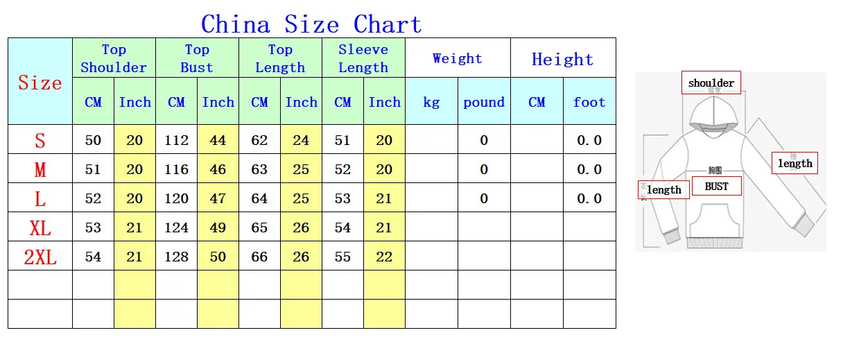Click the Sleeve Length column header
Viewport: 868px width, 344px height.
363,58
